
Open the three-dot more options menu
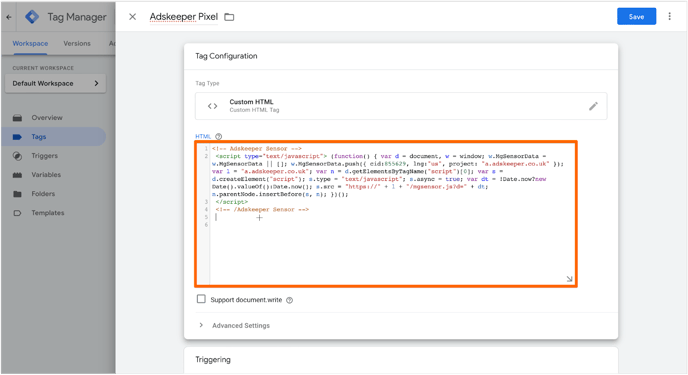pyautogui.click(x=670, y=16)
